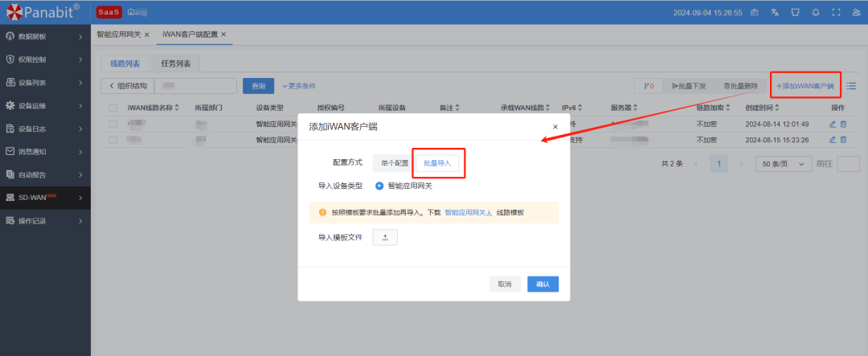
Task: Click the upload icon for 导入模板文件
Action: [x=385, y=237]
